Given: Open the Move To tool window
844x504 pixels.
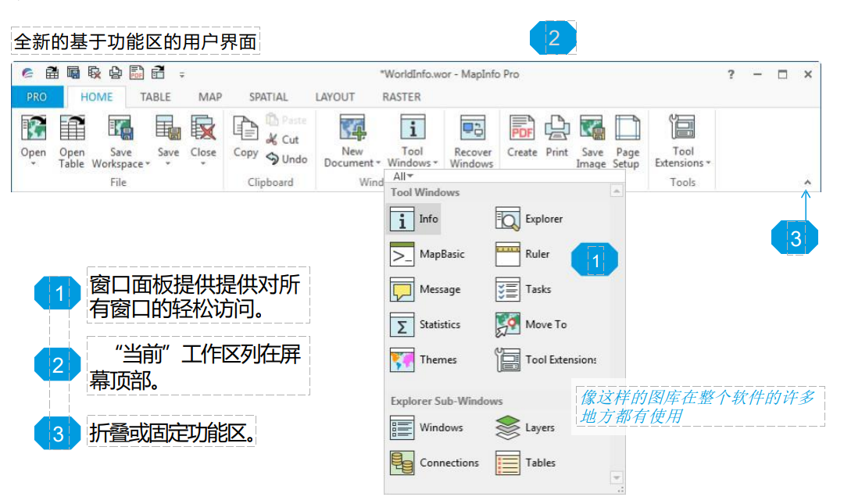Looking at the screenshot, I should [x=531, y=325].
